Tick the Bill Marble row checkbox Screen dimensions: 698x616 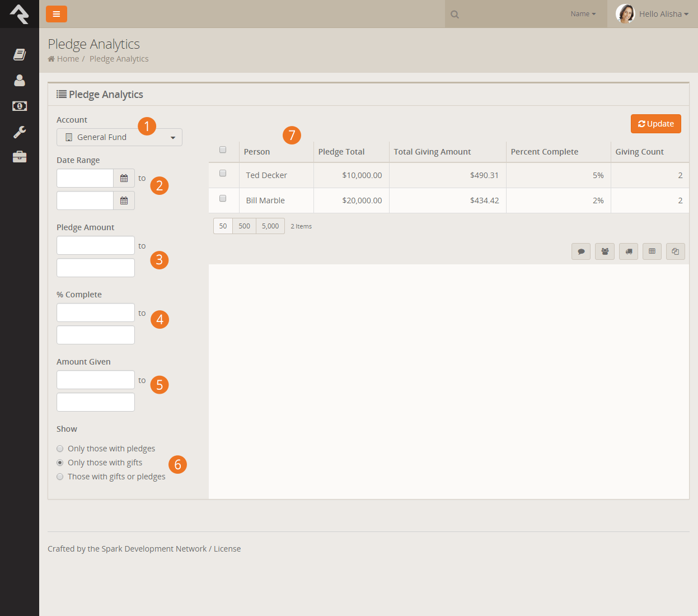pos(223,199)
